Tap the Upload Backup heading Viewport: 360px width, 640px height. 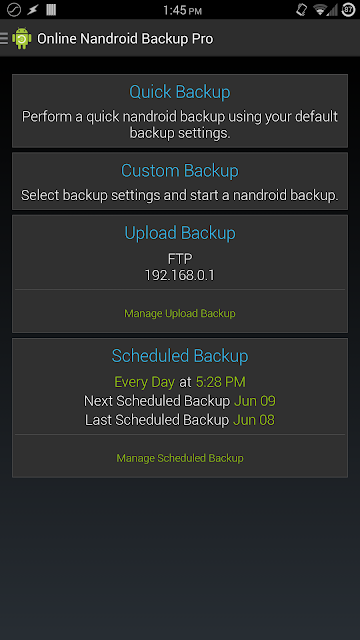tap(180, 233)
